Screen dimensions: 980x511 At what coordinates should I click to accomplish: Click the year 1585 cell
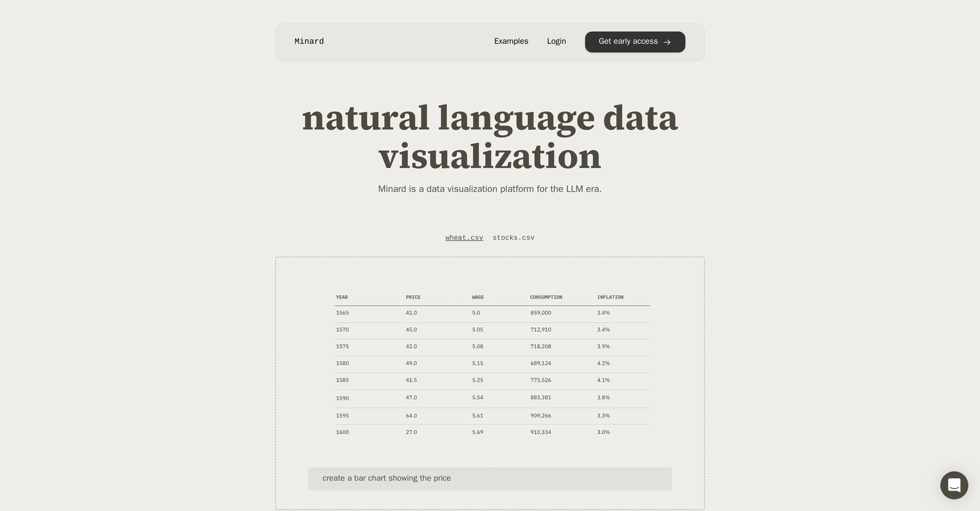342,380
